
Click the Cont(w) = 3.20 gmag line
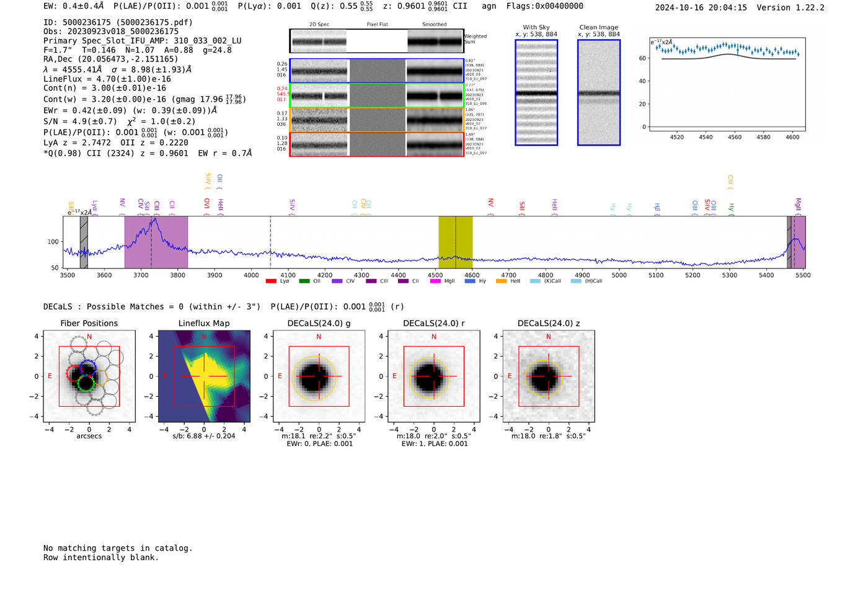click(144, 99)
